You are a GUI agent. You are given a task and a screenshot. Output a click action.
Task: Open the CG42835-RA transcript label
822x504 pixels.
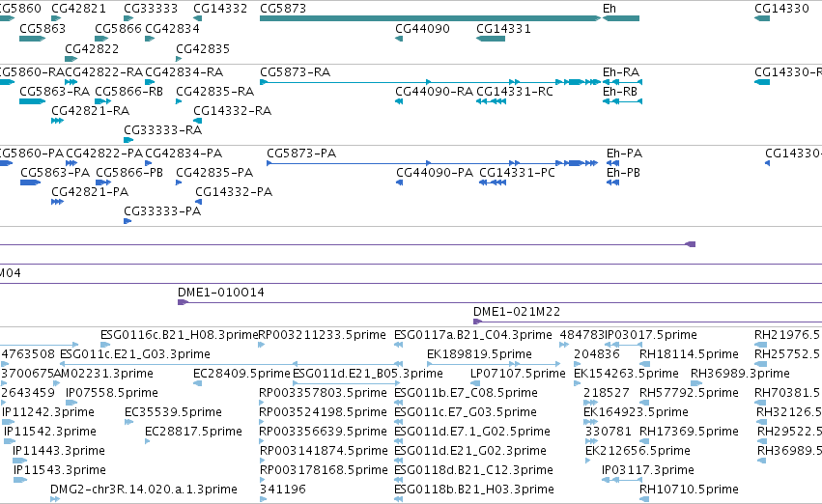click(215, 91)
